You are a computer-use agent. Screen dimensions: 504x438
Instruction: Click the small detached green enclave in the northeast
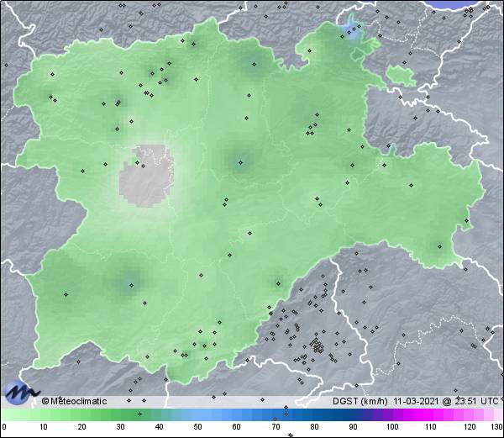[x=401, y=76]
